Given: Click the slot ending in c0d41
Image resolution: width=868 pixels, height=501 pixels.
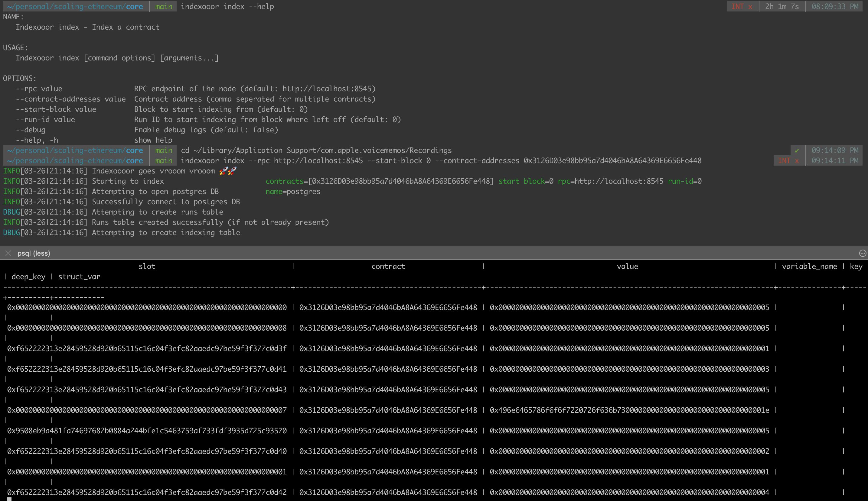Looking at the screenshot, I should pyautogui.click(x=147, y=369).
